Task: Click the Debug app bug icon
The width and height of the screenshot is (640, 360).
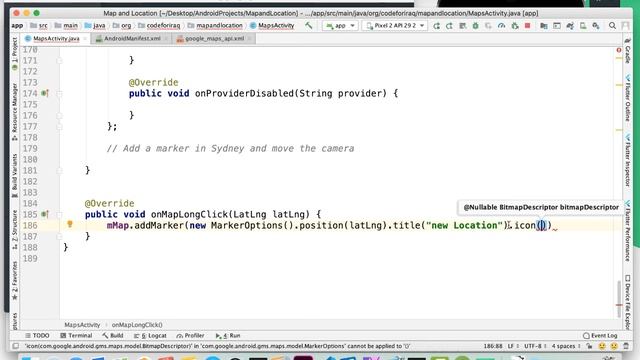Action: pos(476,26)
